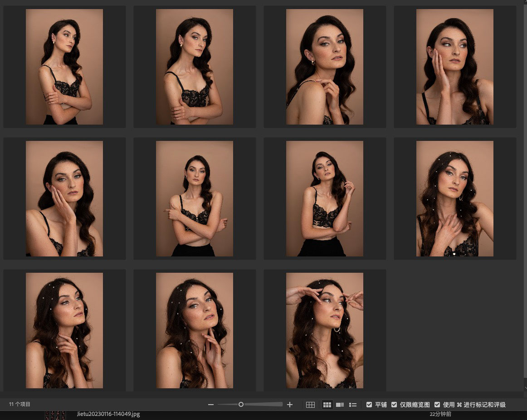The height and width of the screenshot is (420, 527).
Task: Toggle the 仅限缩览图 checkbox
Action: tap(394, 405)
